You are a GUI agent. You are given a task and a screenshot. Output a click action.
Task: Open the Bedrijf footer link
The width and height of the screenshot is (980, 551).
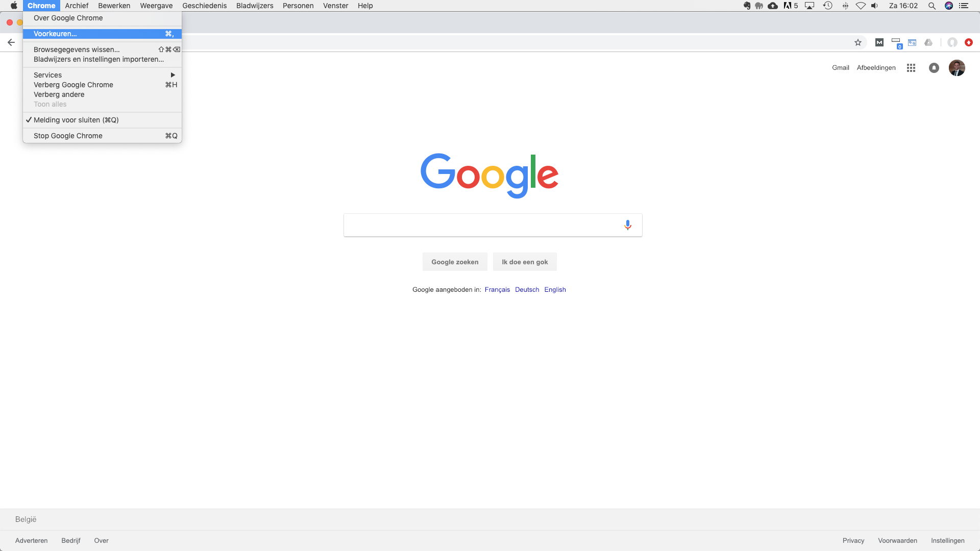pyautogui.click(x=71, y=541)
